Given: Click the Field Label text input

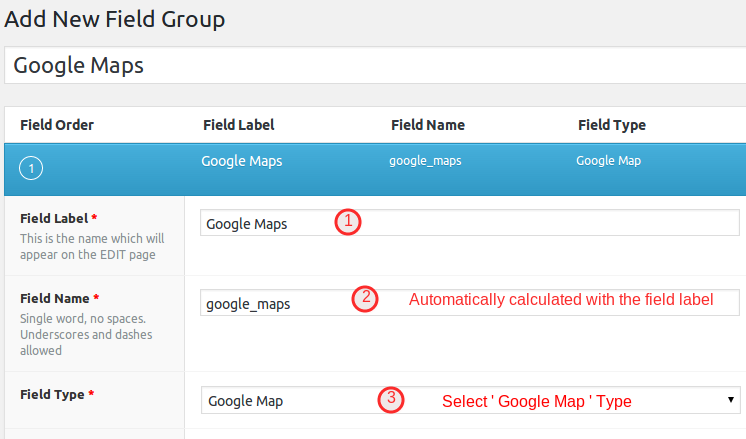Looking at the screenshot, I should [470, 223].
